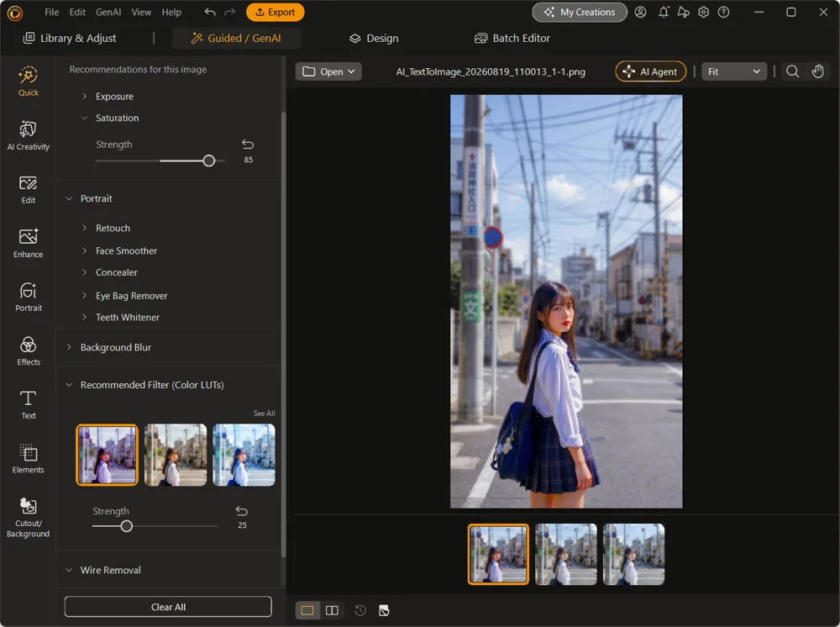Open the history icon below the preview

360,610
